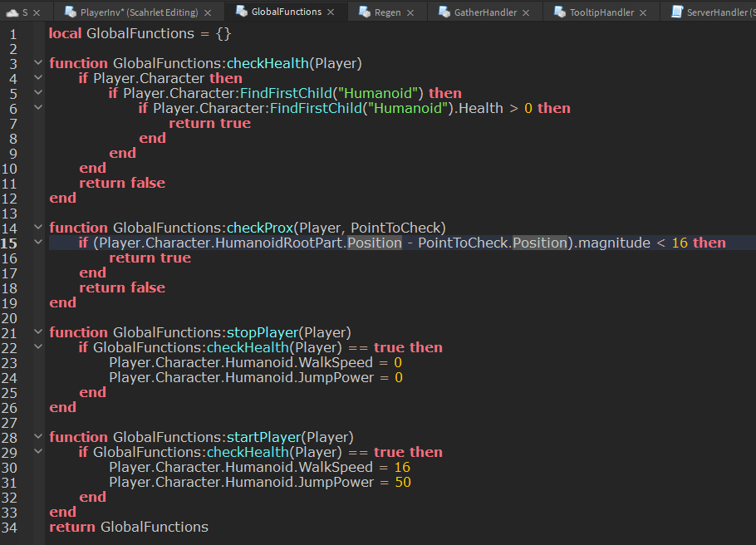
Task: Close the S tab
Action: 37,12
